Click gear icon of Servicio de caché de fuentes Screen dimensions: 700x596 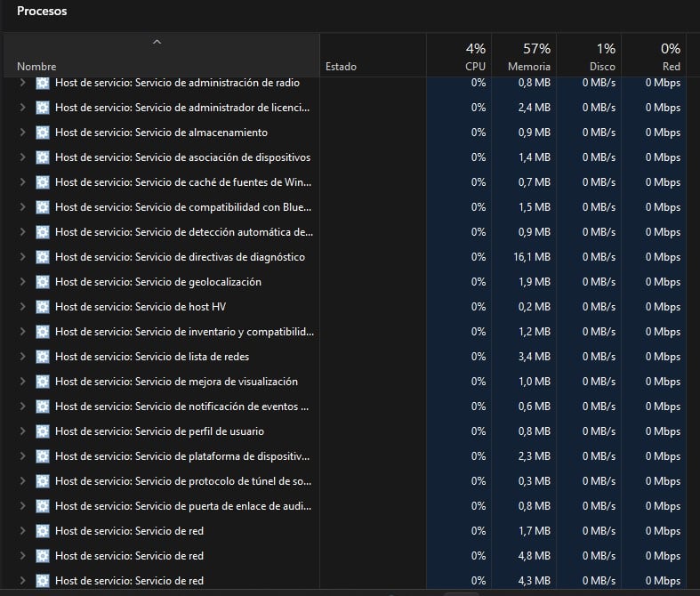click(43, 182)
